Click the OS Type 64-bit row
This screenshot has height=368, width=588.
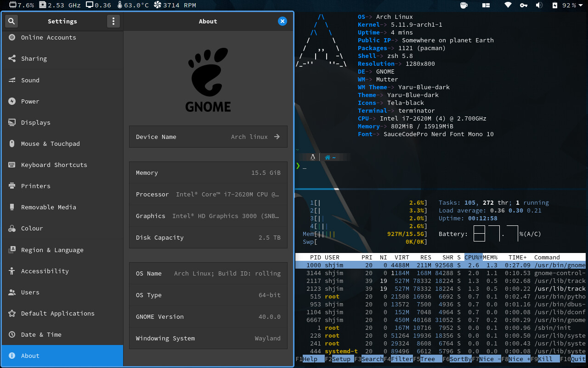[x=208, y=295]
